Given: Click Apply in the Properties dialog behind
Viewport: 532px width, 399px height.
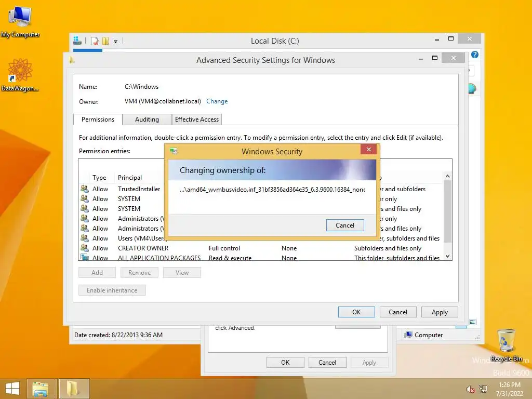Looking at the screenshot, I should (x=369, y=362).
